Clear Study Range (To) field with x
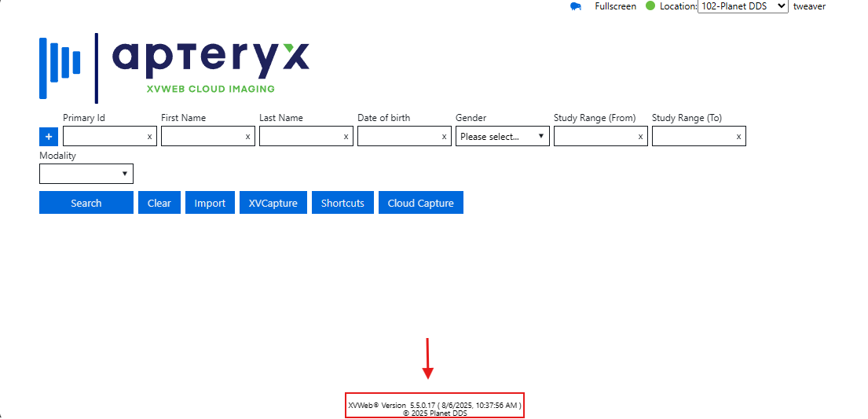This screenshot has width=868, height=419. coord(738,137)
